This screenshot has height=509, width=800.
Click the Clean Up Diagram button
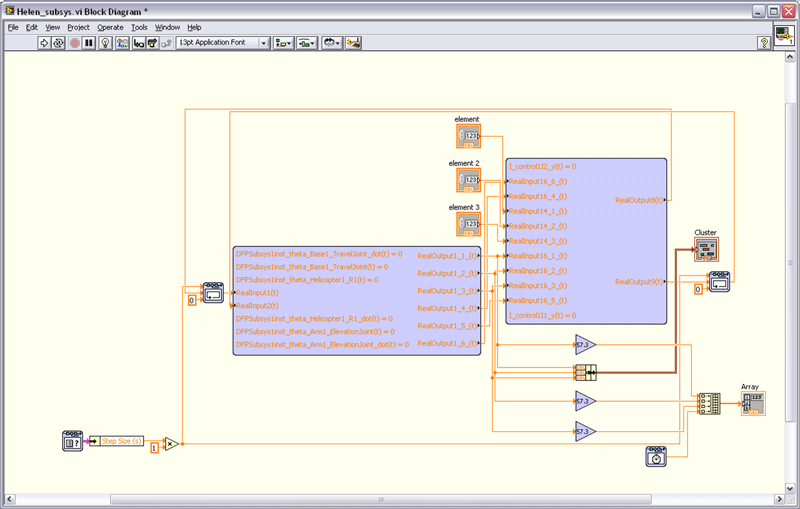pyautogui.click(x=354, y=43)
